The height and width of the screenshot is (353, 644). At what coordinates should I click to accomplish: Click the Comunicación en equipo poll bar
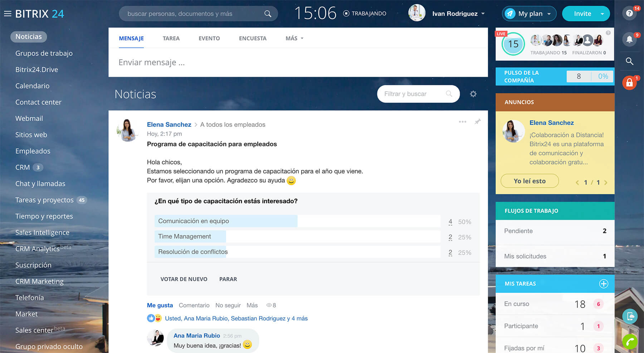[x=225, y=221]
